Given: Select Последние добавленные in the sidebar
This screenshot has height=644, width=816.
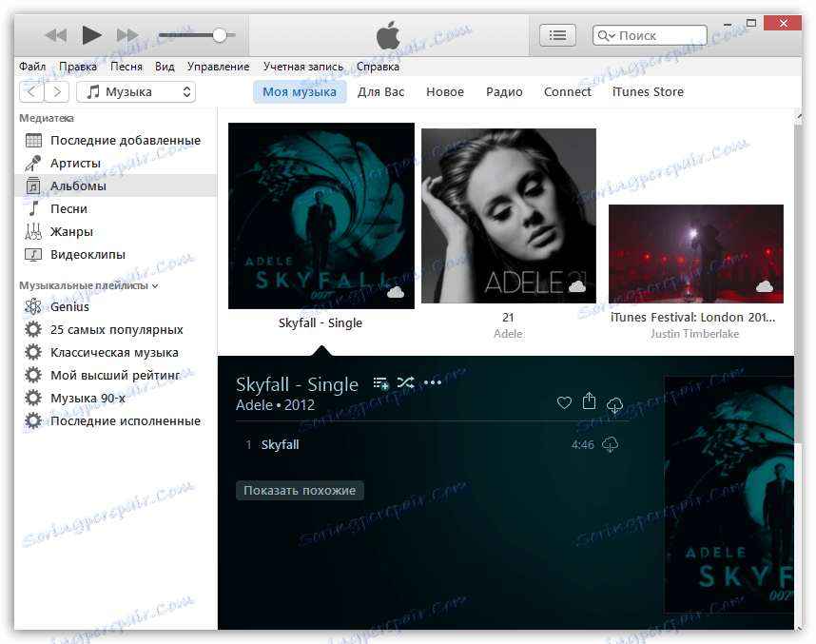Looking at the screenshot, I should coord(115,141).
